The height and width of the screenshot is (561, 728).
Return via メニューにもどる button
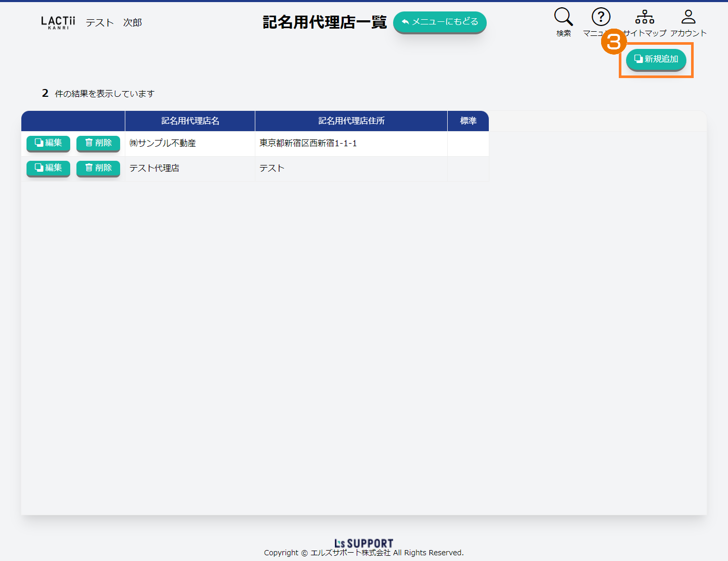(439, 22)
